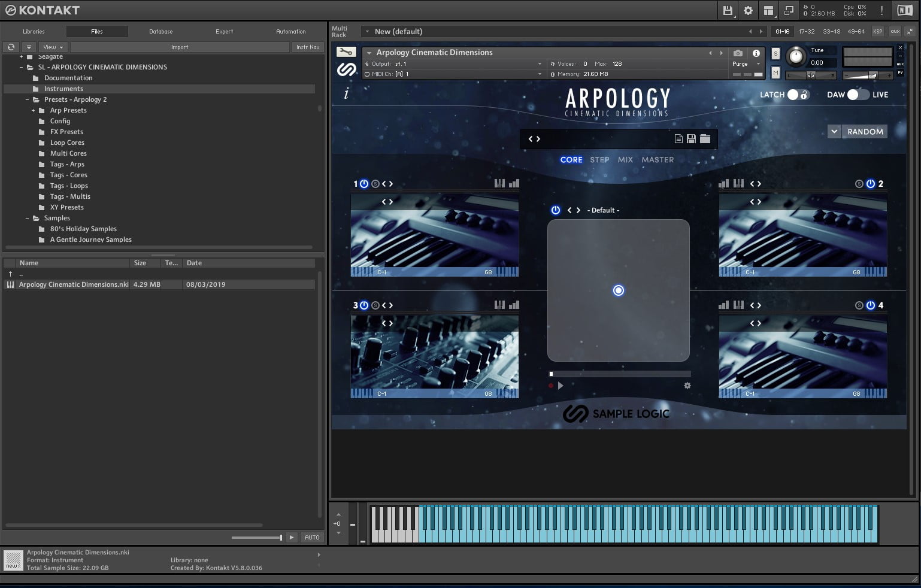Switch the DAW/LIVE toggle
The image size is (921, 588).
[x=858, y=95]
